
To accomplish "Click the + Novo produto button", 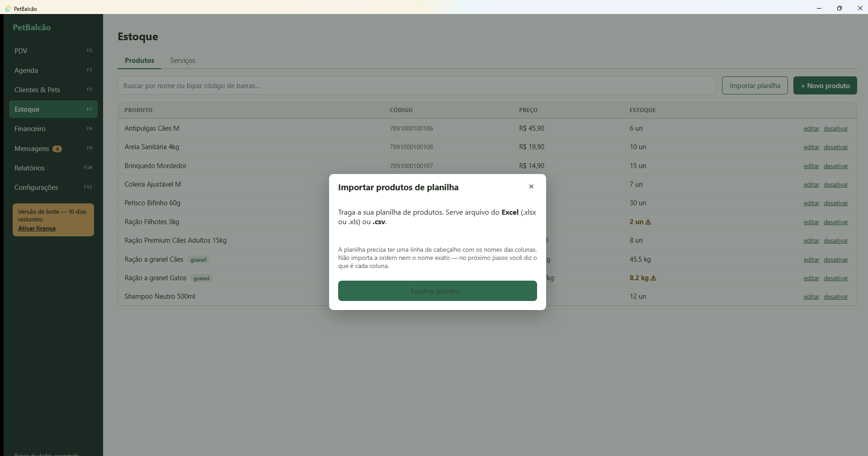I will click(825, 86).
